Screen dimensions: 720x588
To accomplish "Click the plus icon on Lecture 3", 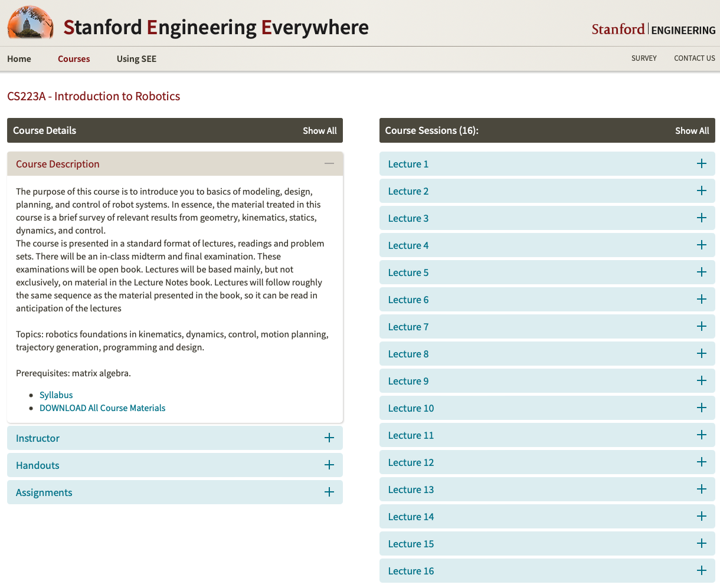I will click(x=702, y=218).
